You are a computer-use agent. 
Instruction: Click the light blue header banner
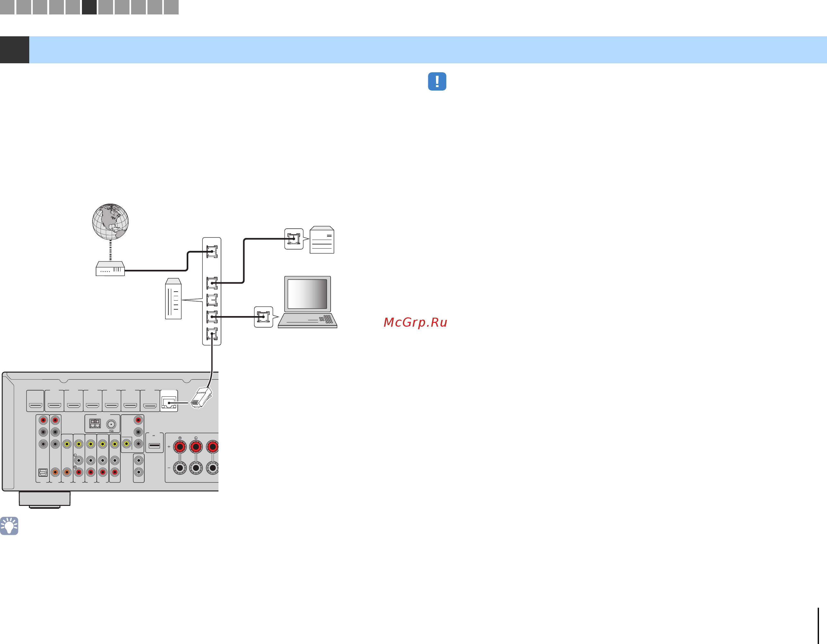428,49
